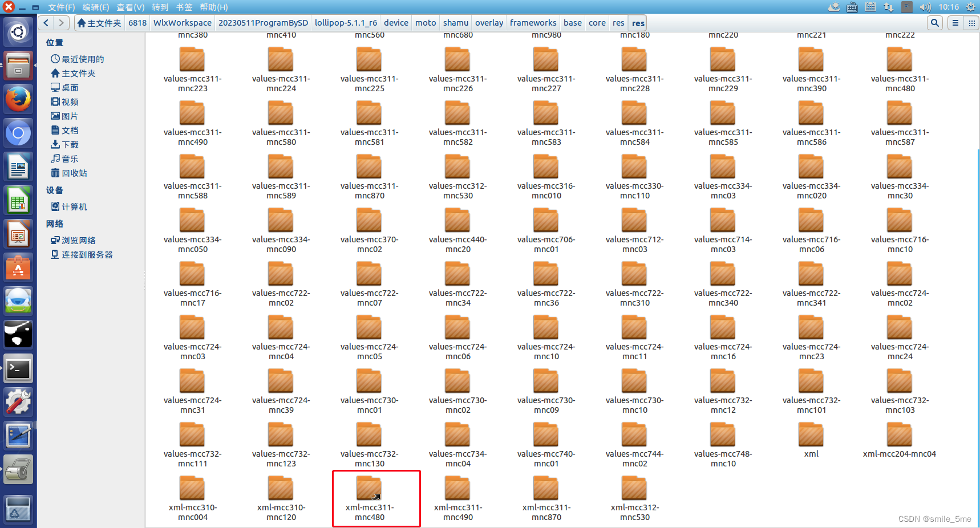Viewport: 980px width, 528px height.
Task: Launch LibreOffice Writer from the launcher
Action: click(18, 167)
